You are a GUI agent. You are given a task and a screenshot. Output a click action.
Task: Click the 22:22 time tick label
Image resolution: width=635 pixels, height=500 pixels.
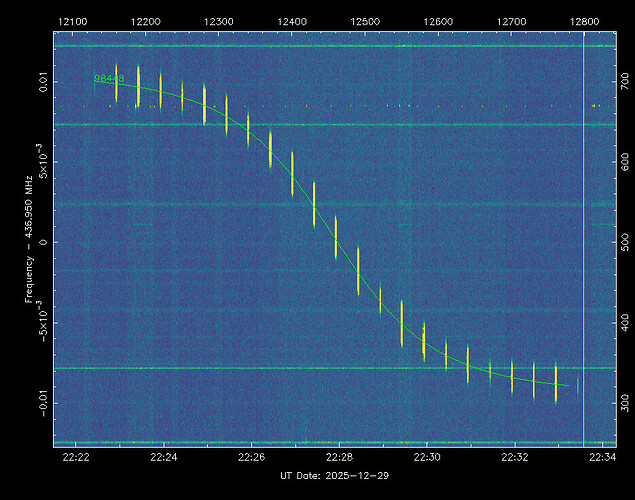click(x=76, y=458)
